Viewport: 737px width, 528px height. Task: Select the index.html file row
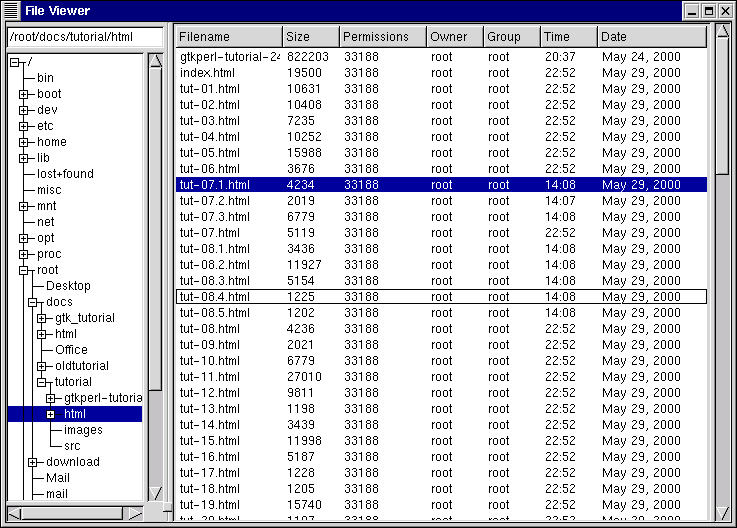click(x=208, y=73)
